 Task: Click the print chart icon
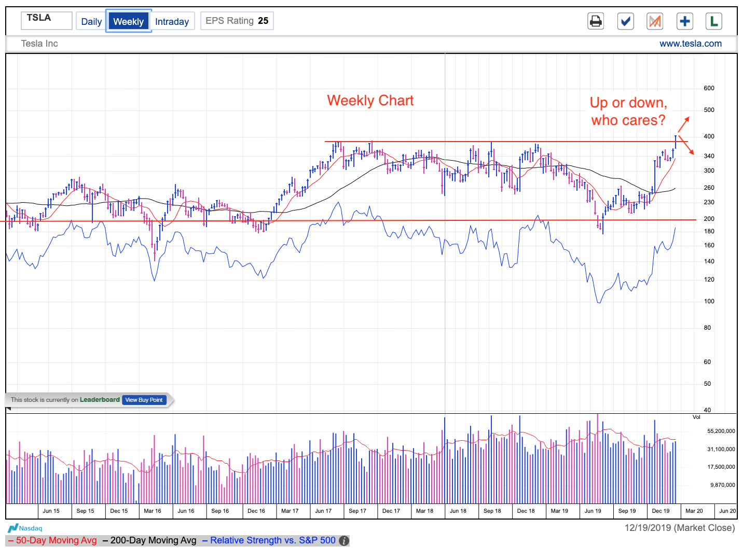click(x=596, y=21)
